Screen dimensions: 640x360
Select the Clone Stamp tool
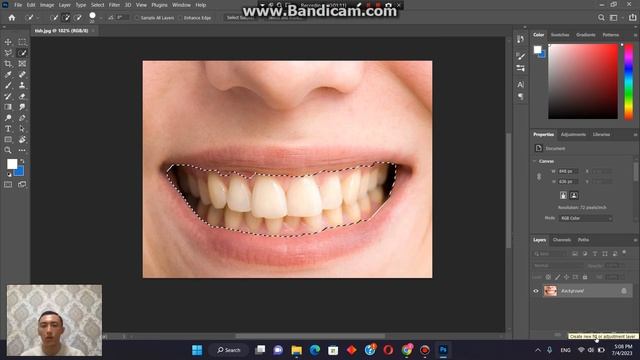tap(22, 85)
